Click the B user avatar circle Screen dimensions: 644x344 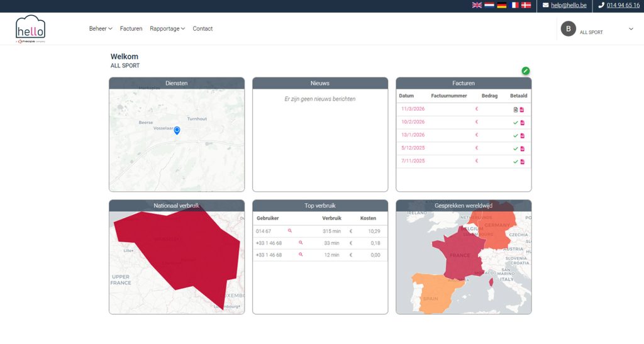(x=569, y=29)
